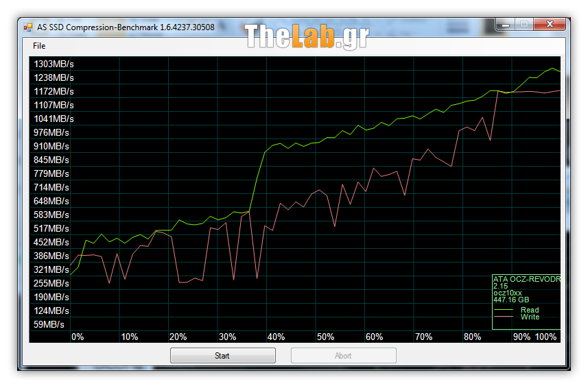Click the 10% compression axis label
Image resolution: width=588 pixels, height=388 pixels.
(x=130, y=337)
